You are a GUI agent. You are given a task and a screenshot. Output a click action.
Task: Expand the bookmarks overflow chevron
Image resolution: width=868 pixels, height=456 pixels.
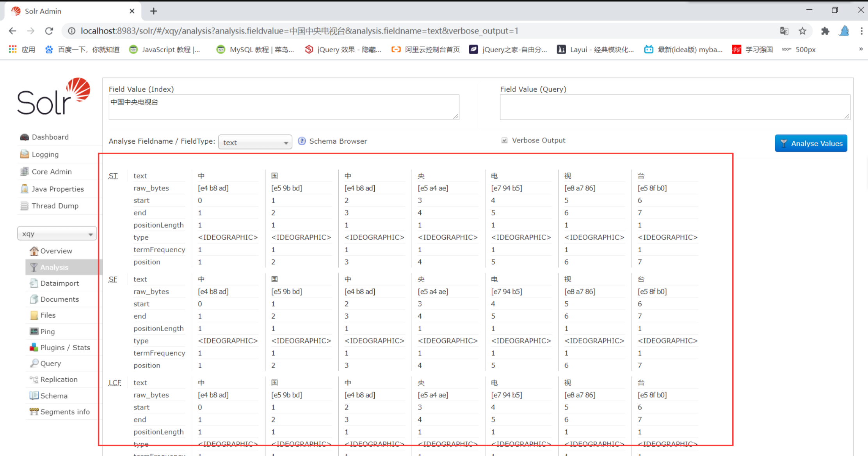tap(861, 49)
